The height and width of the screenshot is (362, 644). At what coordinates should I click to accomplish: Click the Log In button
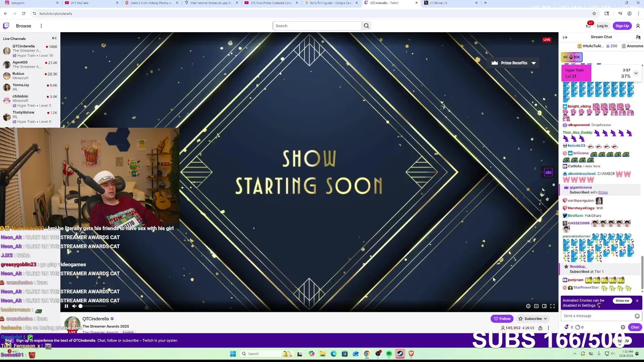click(x=602, y=26)
